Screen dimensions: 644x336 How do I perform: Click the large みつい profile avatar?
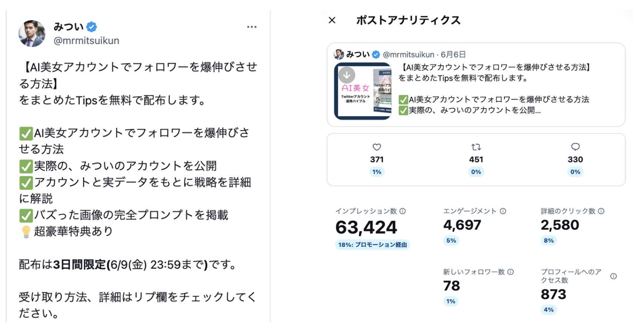(x=32, y=34)
